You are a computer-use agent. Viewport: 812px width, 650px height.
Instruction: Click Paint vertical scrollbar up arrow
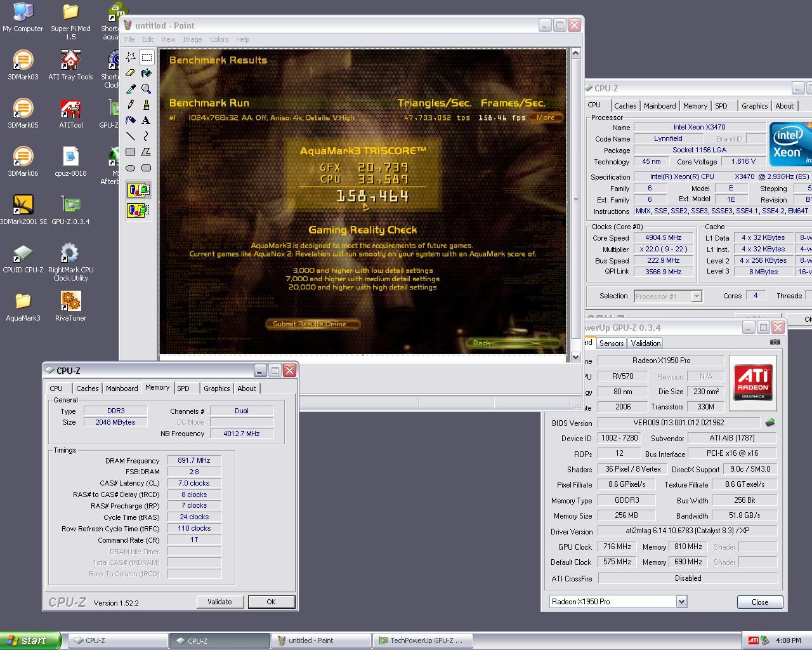click(575, 53)
